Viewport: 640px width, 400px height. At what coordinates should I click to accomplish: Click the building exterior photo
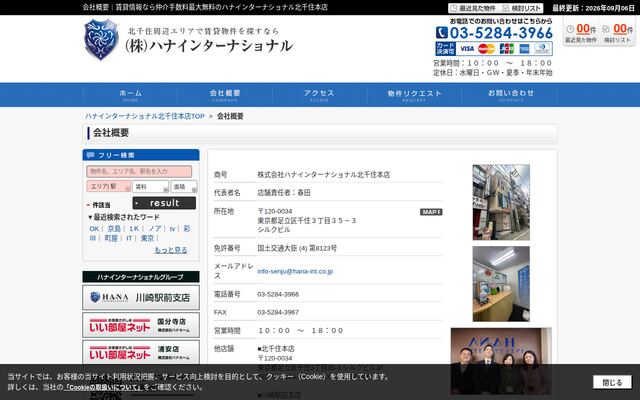(x=501, y=202)
